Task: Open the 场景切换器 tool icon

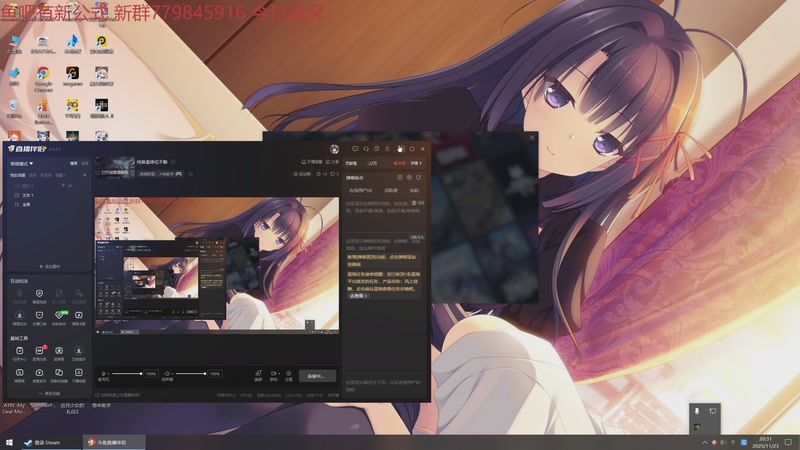Action: point(59,373)
